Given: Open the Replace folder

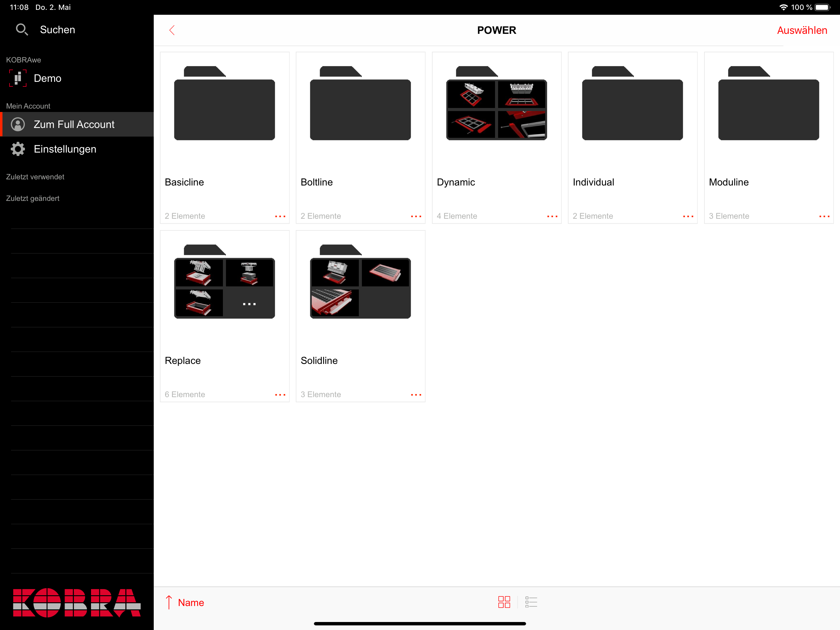Looking at the screenshot, I should point(224,316).
